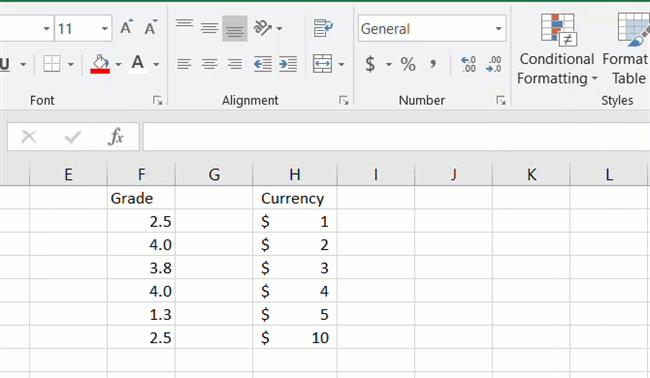Open the Number group dialog launcher

[x=501, y=100]
